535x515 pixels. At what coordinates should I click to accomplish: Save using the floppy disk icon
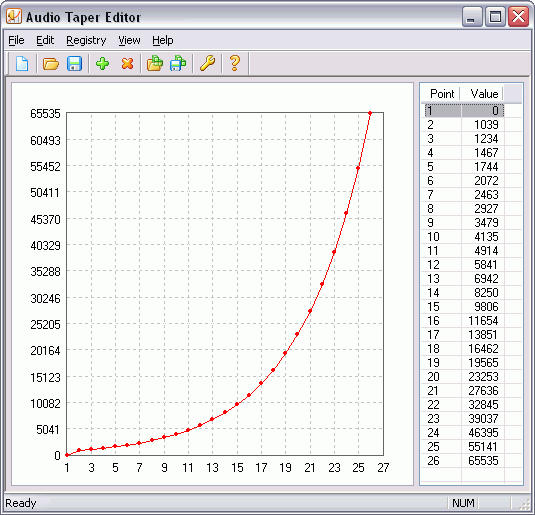[x=74, y=63]
